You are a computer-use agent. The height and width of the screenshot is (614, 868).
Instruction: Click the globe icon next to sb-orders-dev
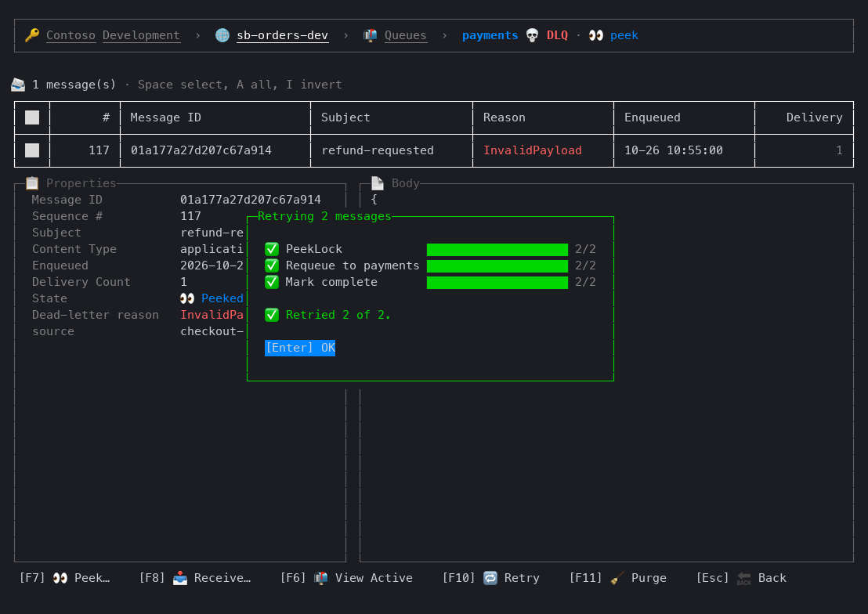coord(222,35)
